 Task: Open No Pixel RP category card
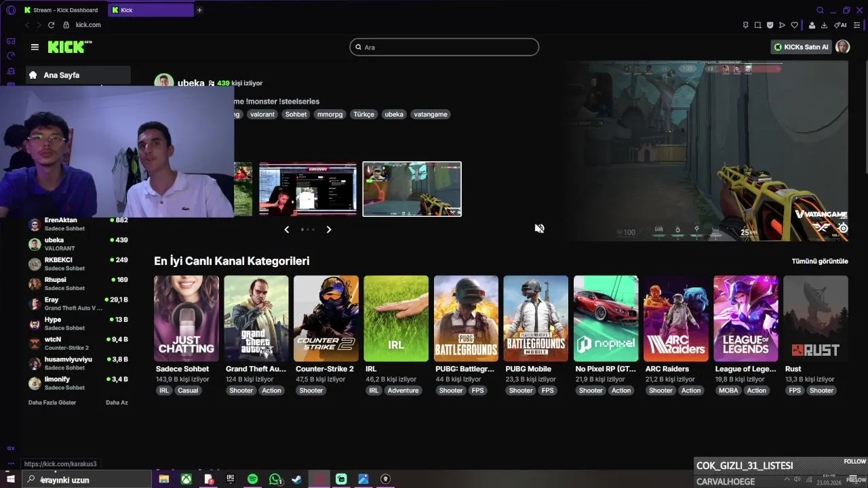tap(606, 319)
